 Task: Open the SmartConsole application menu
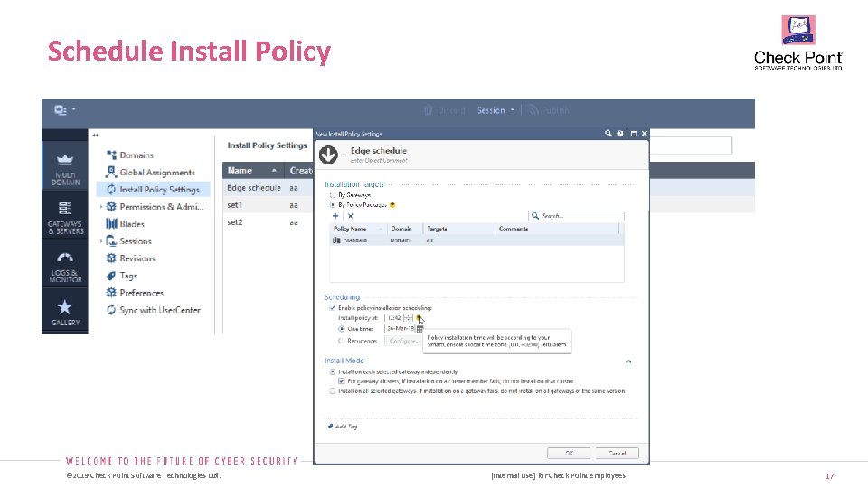pos(64,110)
